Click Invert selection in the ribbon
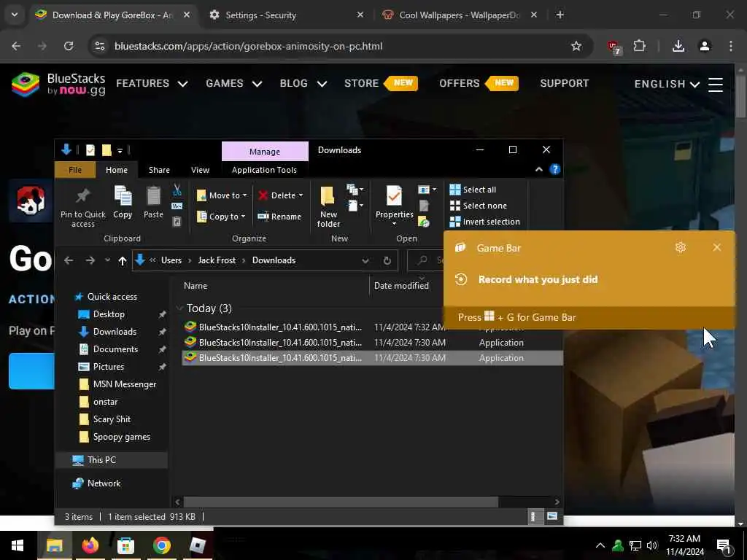 coord(485,222)
